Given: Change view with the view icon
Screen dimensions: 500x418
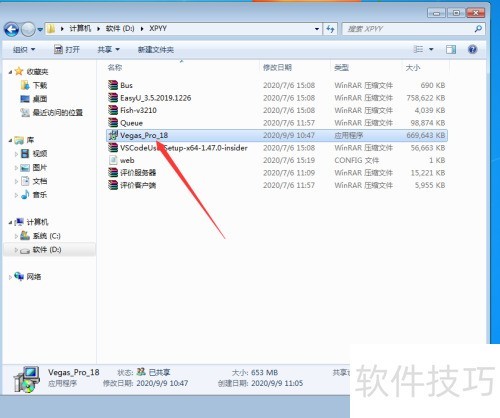Looking at the screenshot, I should pos(418,50).
